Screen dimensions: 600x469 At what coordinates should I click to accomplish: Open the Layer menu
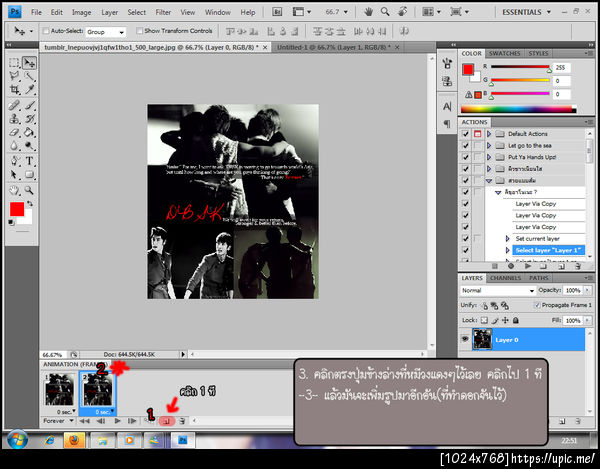tap(109, 12)
